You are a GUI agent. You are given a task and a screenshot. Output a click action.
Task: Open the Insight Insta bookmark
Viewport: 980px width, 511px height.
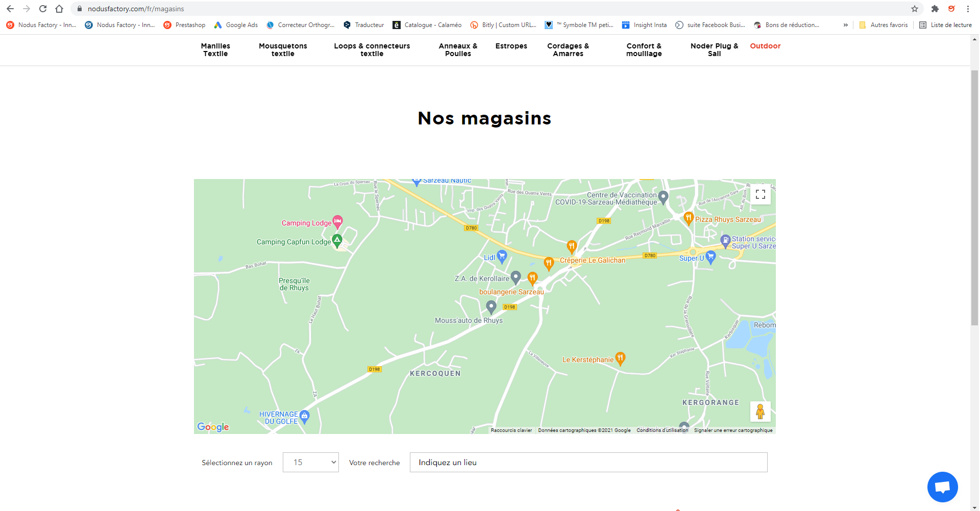click(644, 25)
